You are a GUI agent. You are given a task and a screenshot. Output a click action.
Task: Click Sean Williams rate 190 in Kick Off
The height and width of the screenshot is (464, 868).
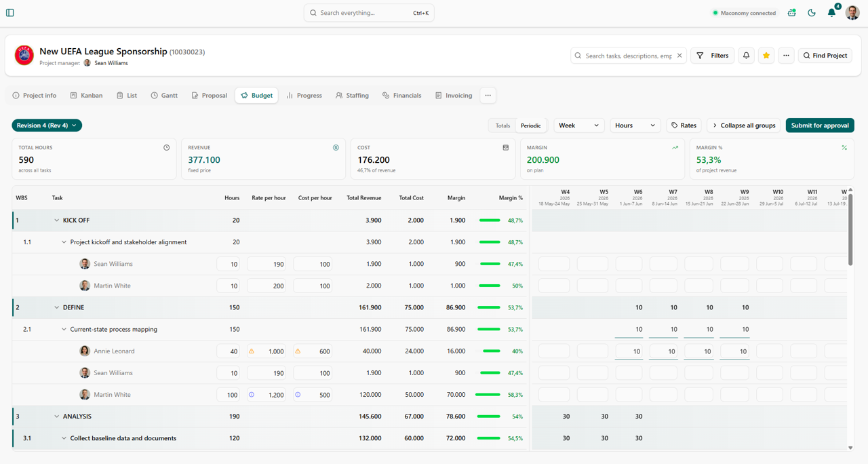click(x=267, y=264)
